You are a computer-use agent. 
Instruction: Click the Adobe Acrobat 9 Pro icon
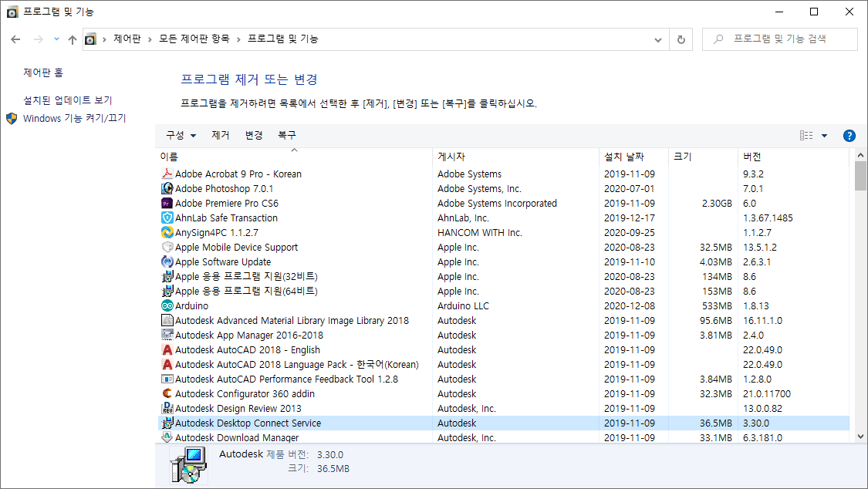pos(167,174)
